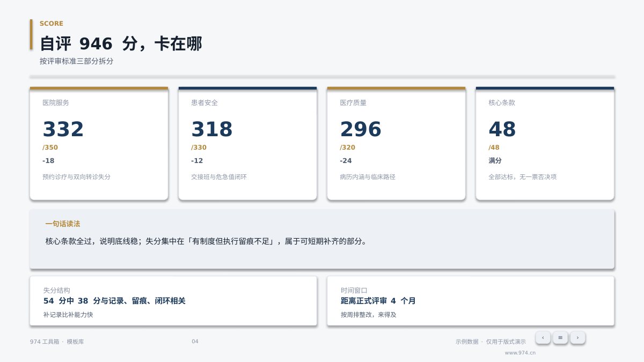
Task: Click the /330 total label
Action: (x=199, y=147)
